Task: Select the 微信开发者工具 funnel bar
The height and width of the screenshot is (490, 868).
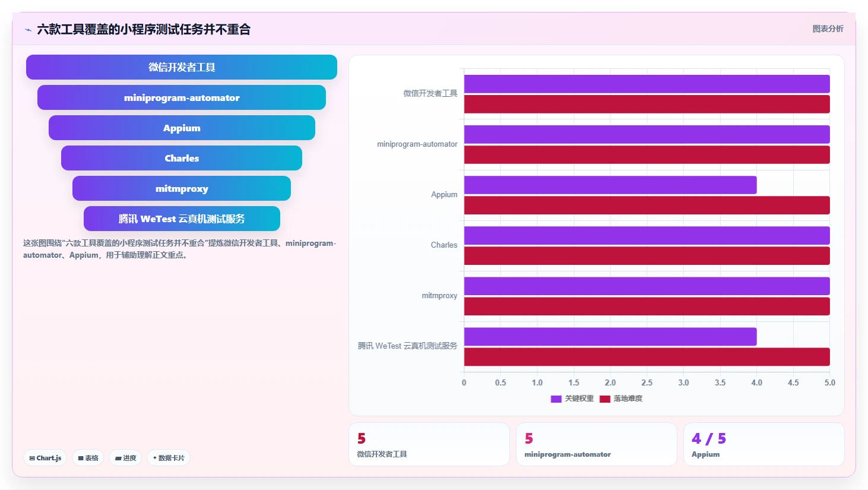Action: click(182, 67)
